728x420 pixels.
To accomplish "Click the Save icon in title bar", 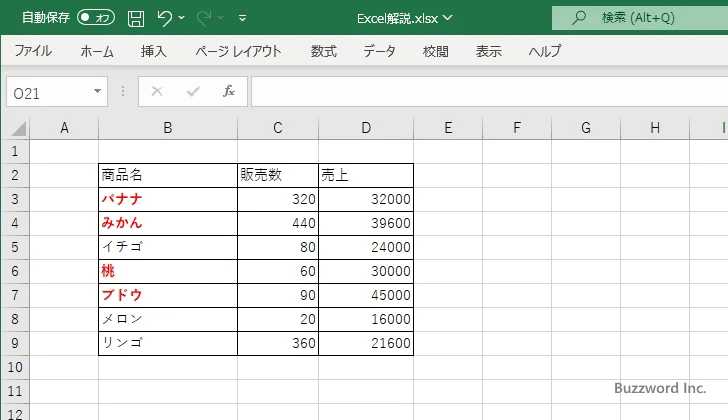I will tap(136, 18).
